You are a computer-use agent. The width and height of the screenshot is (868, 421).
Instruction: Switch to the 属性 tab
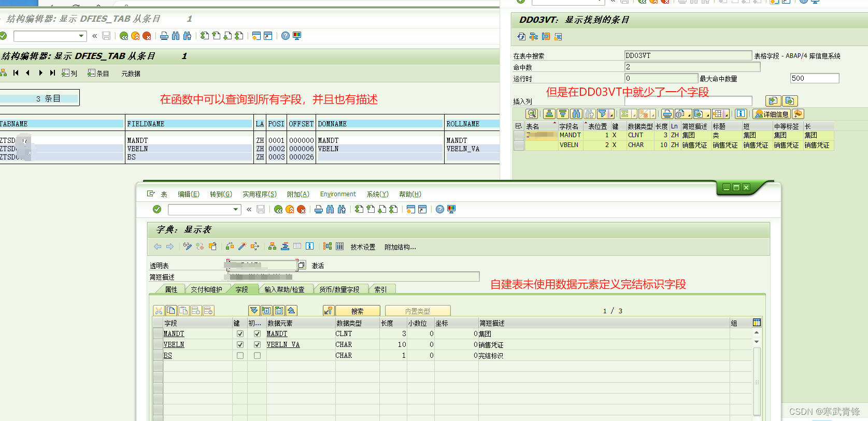click(x=171, y=289)
